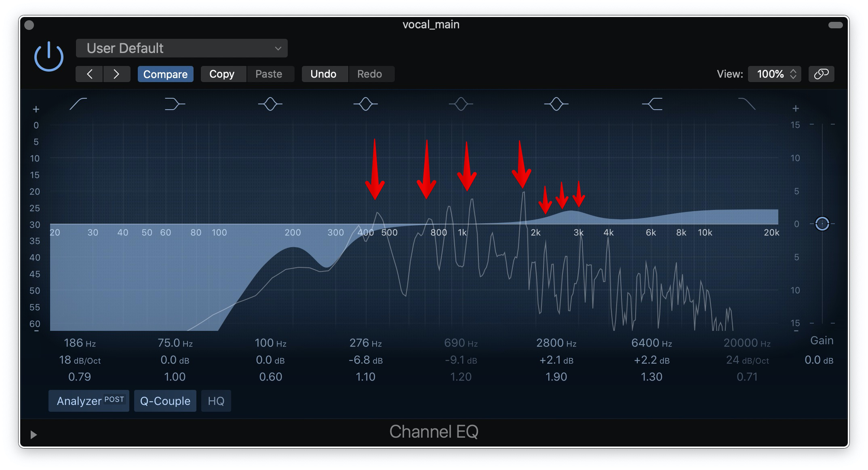
Task: Click the master Gain slider handle
Action: [822, 223]
